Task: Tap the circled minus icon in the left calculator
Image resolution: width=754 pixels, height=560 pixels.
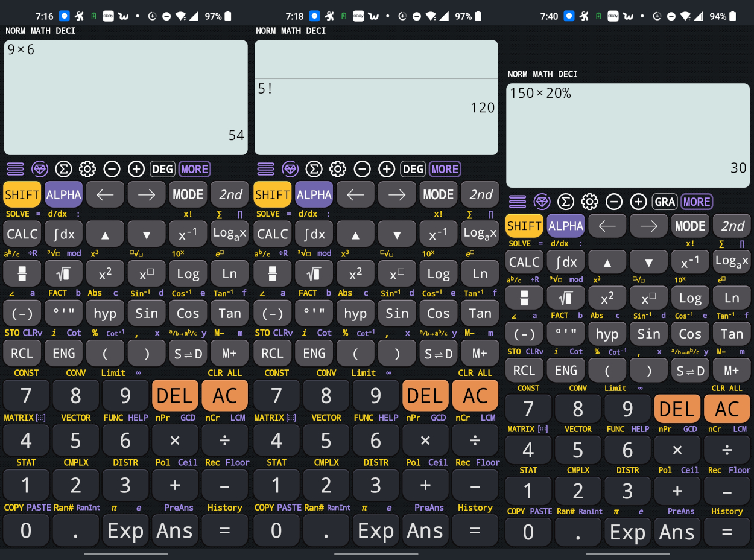Action: (x=112, y=169)
